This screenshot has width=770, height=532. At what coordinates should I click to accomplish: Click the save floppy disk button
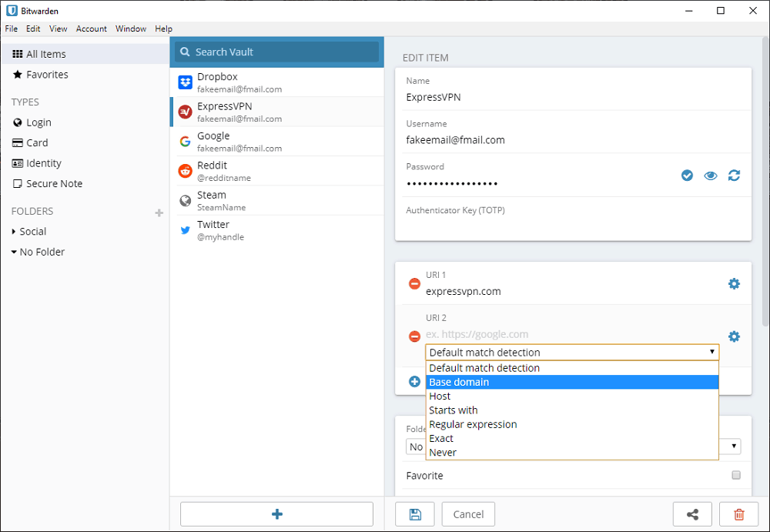415,514
